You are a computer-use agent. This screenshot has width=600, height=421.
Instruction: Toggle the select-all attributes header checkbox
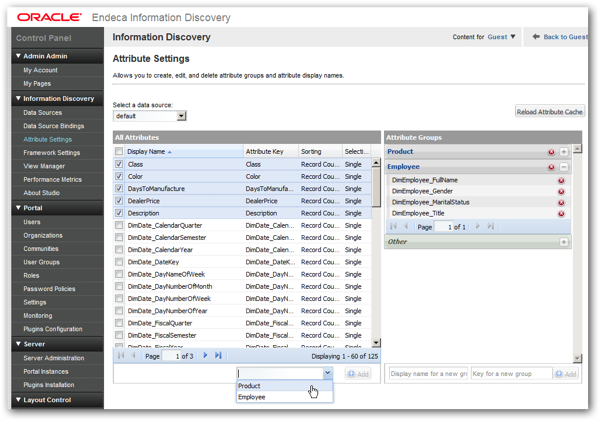click(x=119, y=152)
